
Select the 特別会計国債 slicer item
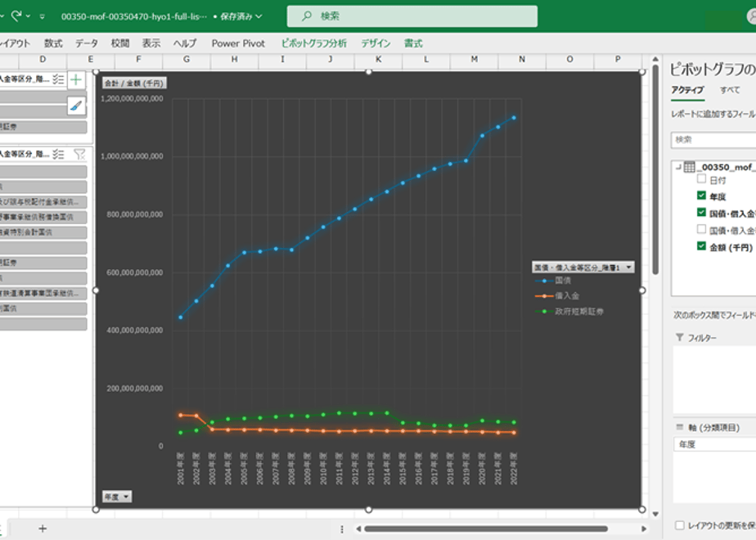click(x=43, y=232)
